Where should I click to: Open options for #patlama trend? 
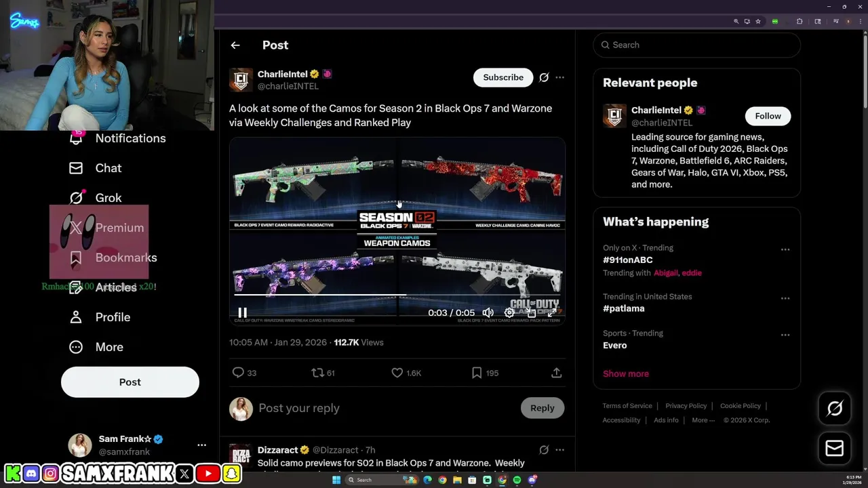(x=785, y=298)
